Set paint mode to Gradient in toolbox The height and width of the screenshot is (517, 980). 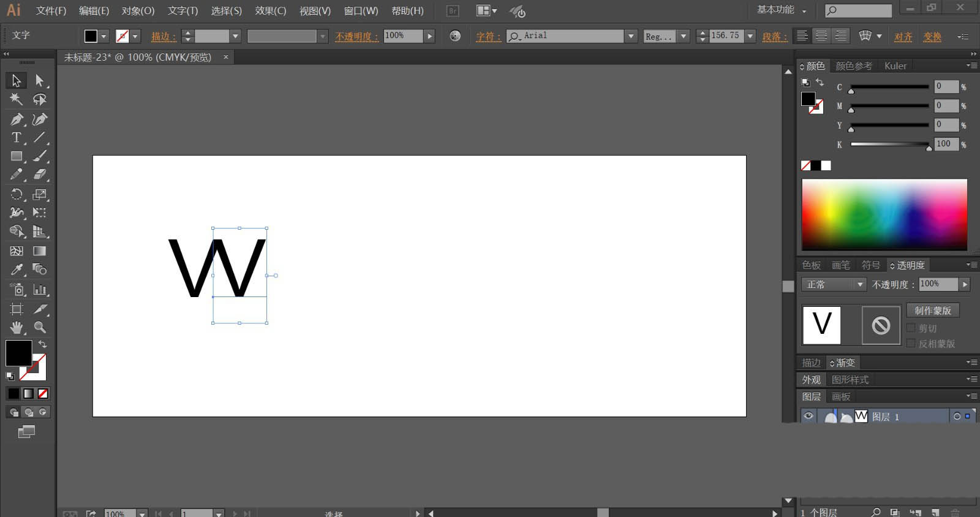28,393
